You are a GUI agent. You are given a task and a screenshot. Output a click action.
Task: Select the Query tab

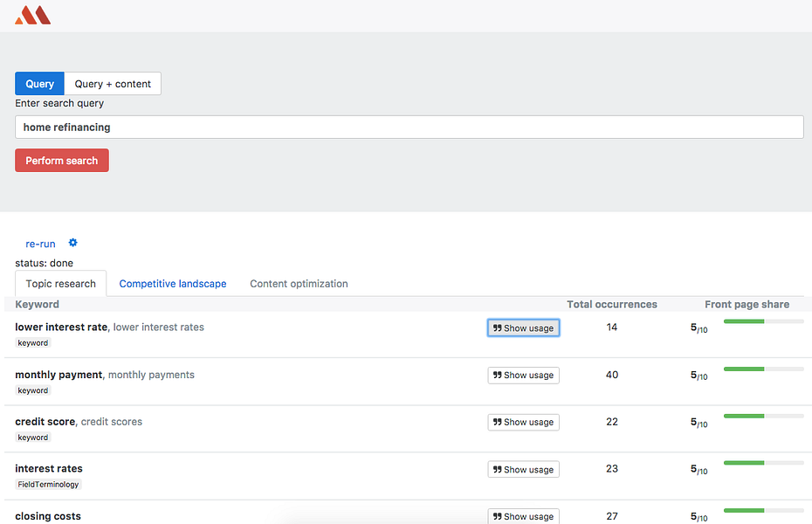[x=38, y=83]
